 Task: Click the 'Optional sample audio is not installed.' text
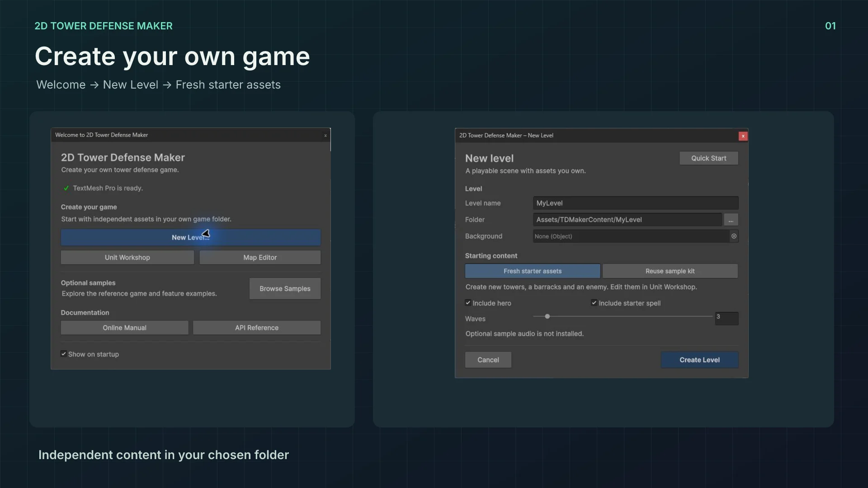pos(524,333)
